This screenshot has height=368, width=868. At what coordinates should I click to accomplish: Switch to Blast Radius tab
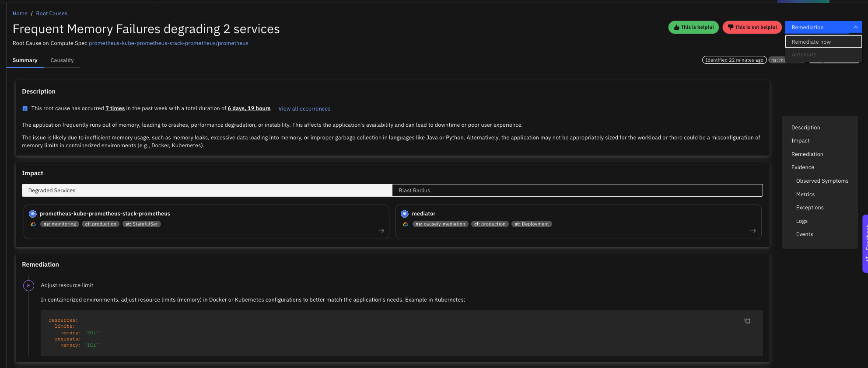577,190
